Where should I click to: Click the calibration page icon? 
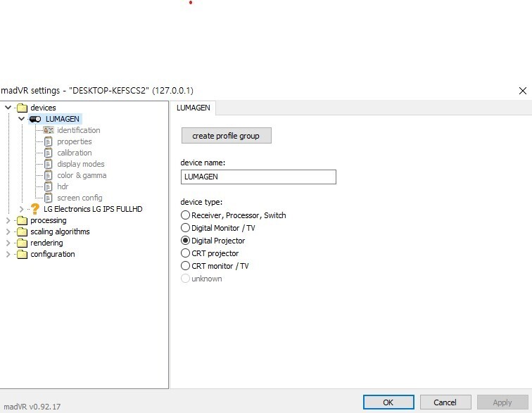click(49, 153)
